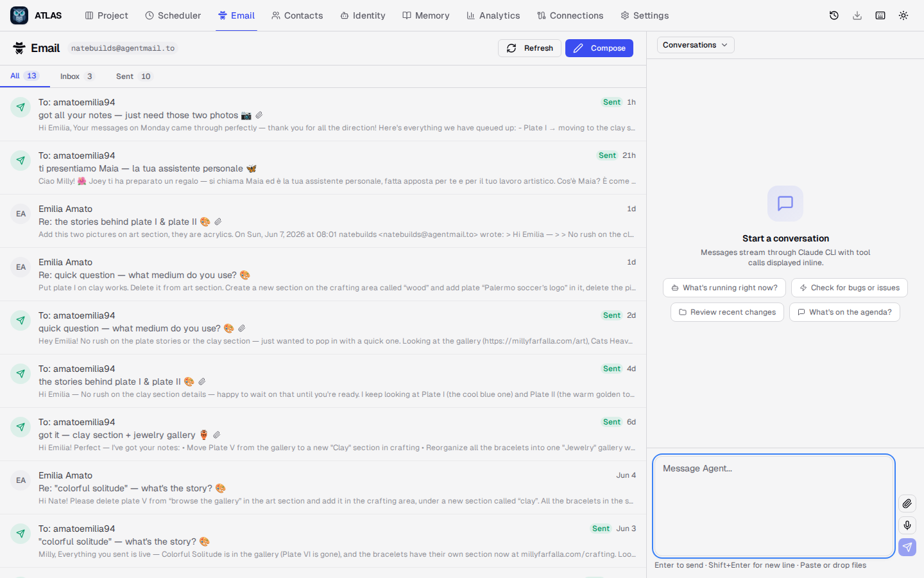
Task: Click the 1h Sent badge
Action: click(x=612, y=102)
